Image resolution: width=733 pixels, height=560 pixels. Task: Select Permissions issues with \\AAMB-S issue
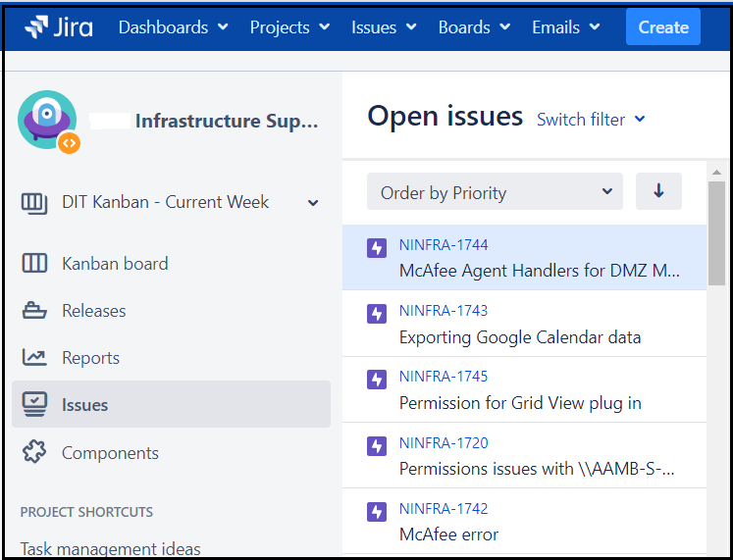pos(537,469)
